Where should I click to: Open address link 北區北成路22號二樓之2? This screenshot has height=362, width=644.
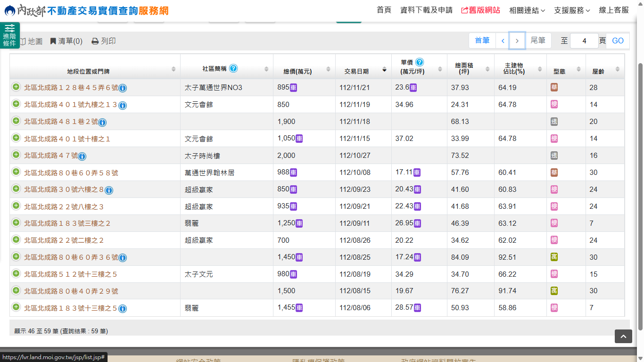(64, 240)
